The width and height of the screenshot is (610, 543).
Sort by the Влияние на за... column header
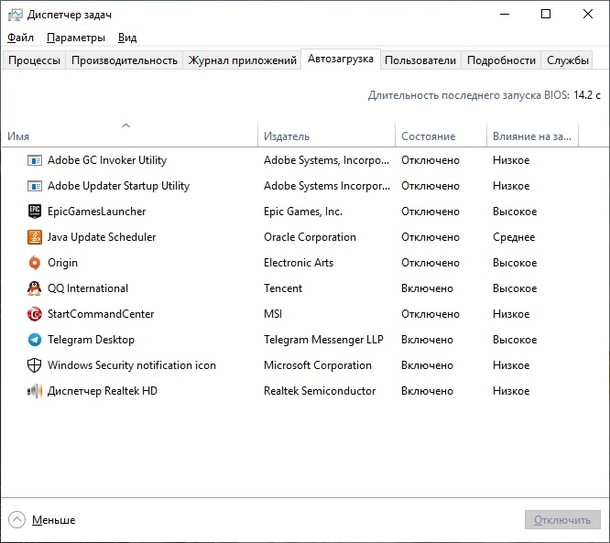(533, 135)
